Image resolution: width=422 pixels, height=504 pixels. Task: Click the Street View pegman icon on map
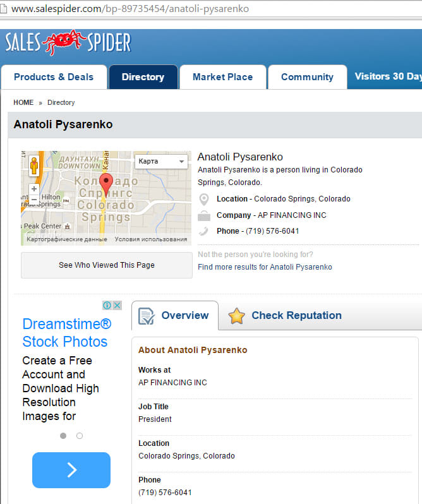(33, 166)
